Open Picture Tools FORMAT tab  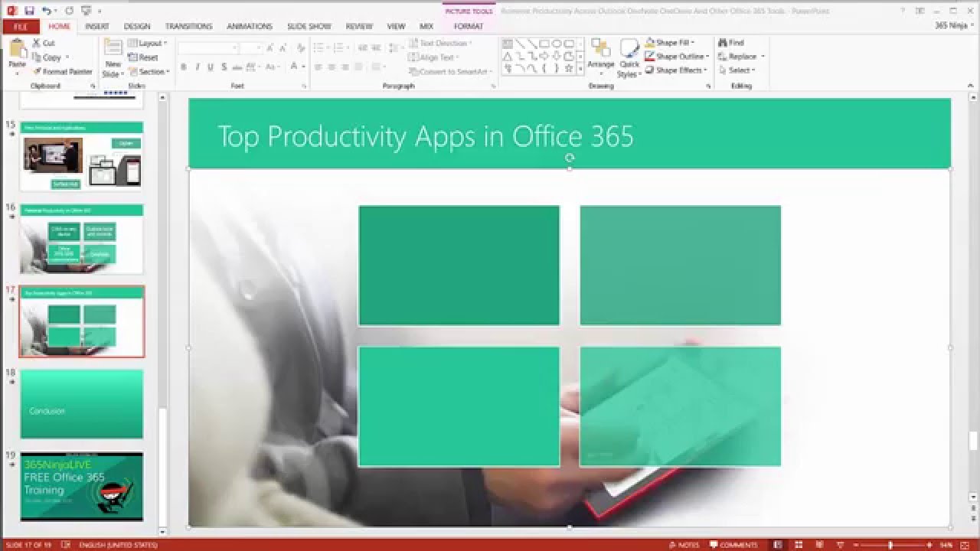coord(469,27)
